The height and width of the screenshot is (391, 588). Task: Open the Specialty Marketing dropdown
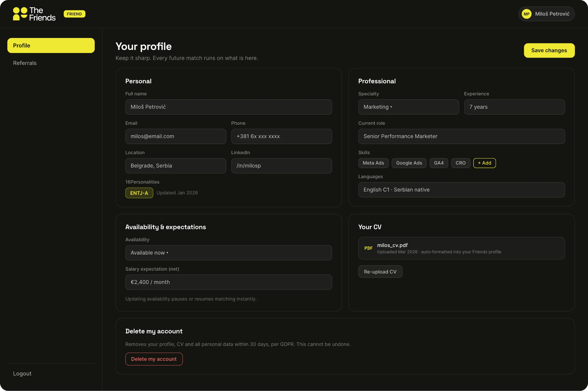coord(408,107)
